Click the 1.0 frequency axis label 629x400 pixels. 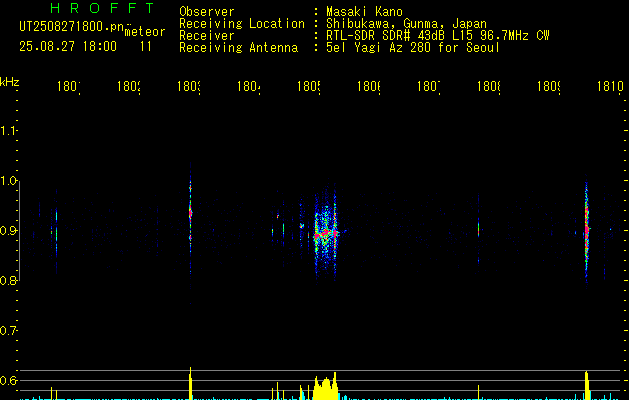pyautogui.click(x=8, y=181)
